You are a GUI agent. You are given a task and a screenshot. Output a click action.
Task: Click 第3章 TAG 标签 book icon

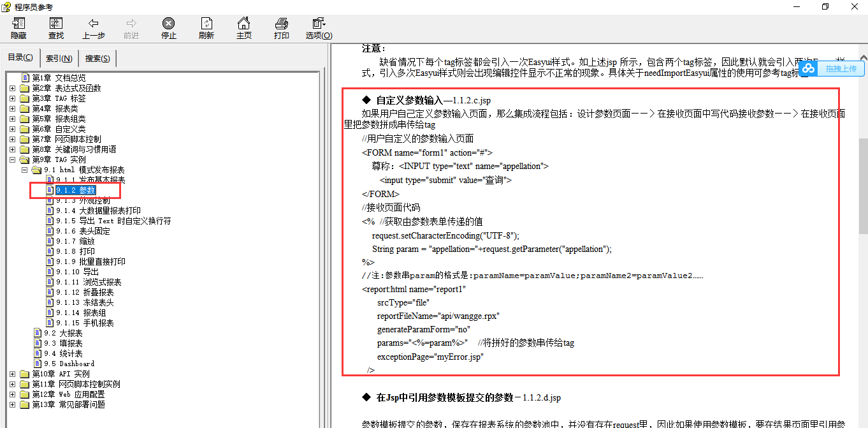point(24,98)
